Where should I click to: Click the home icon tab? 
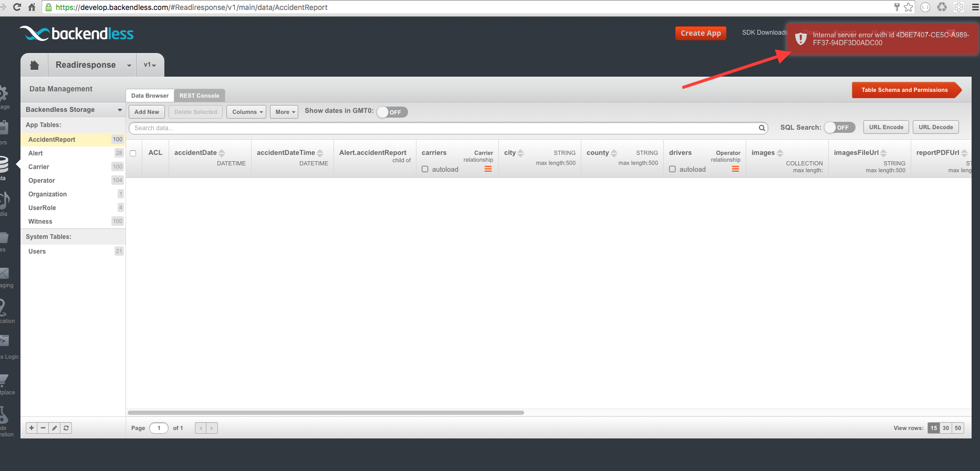point(34,65)
